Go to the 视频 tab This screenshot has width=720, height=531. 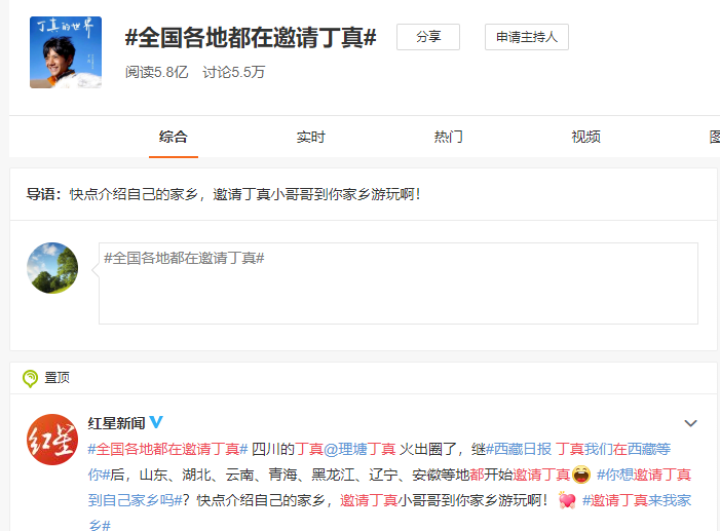[585, 137]
